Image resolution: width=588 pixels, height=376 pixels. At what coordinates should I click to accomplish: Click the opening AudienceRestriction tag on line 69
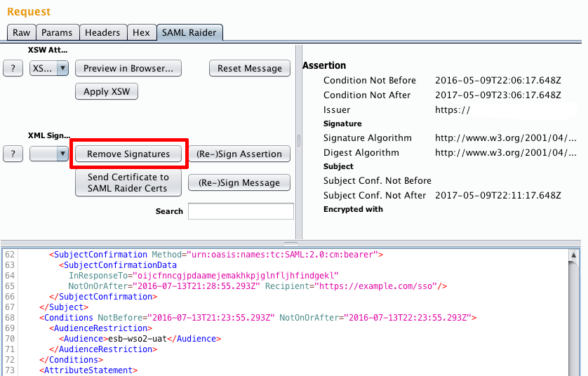point(100,328)
